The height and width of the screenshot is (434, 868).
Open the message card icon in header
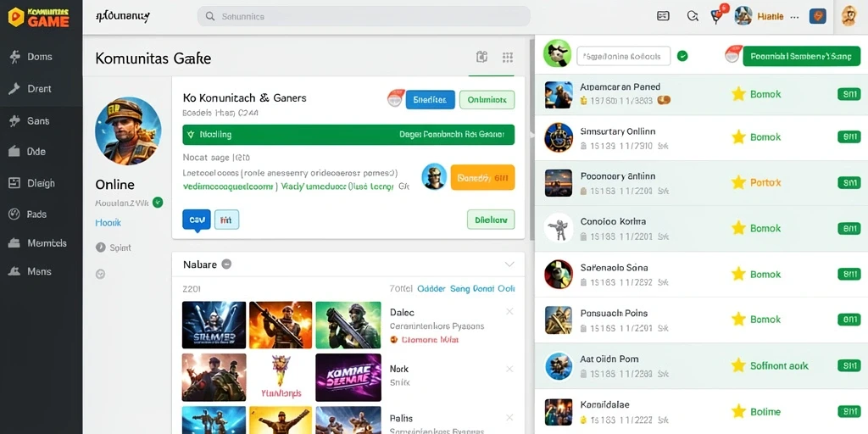tap(663, 16)
